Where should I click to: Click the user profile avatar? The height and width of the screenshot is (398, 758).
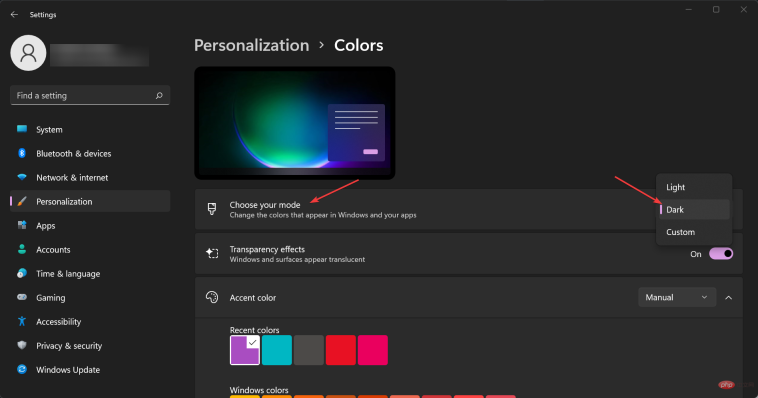point(28,53)
